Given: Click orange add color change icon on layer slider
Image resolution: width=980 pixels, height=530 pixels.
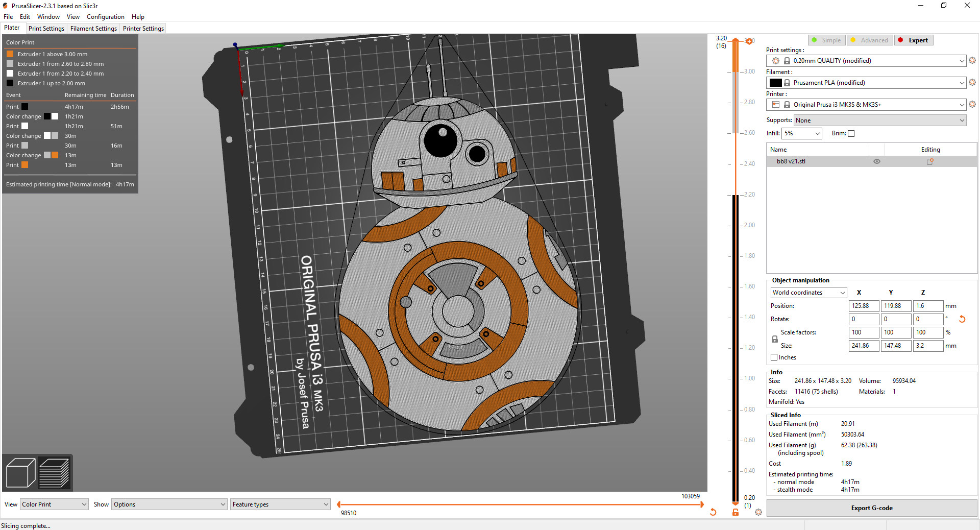Looking at the screenshot, I should 749,41.
